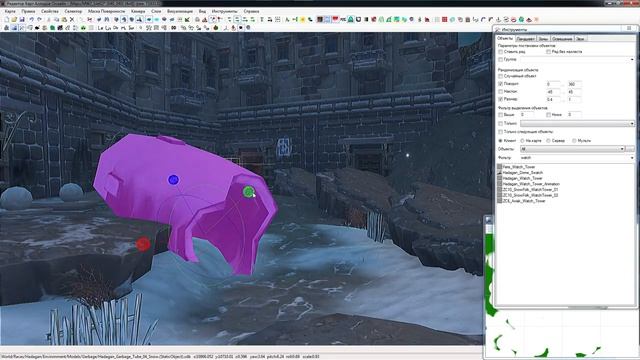
Task: Open the Объекты dropdown showing All
Action: coord(572,149)
